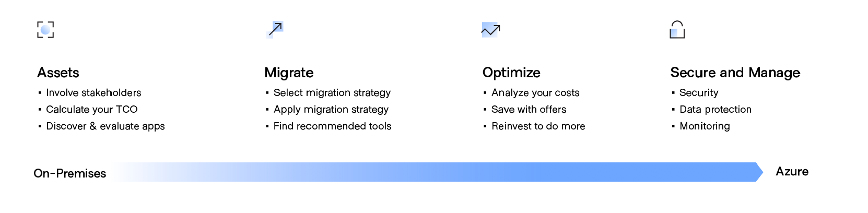Click the Migrate diagonal arrow icon
The image size is (868, 213).
[275, 30]
